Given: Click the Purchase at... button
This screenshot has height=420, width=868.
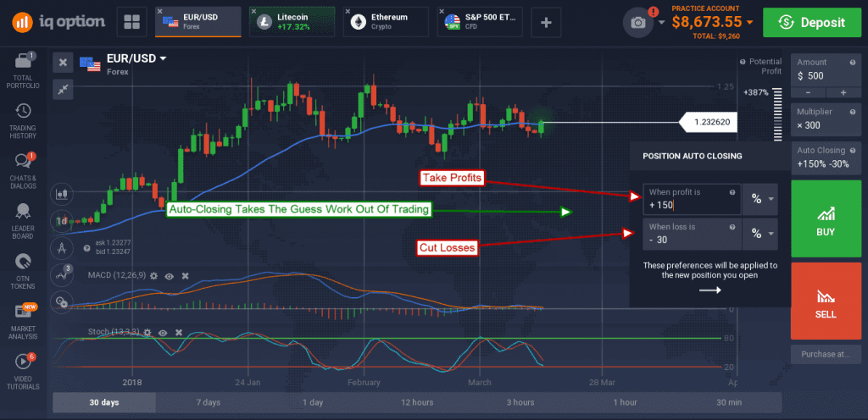Looking at the screenshot, I should coord(826,354).
